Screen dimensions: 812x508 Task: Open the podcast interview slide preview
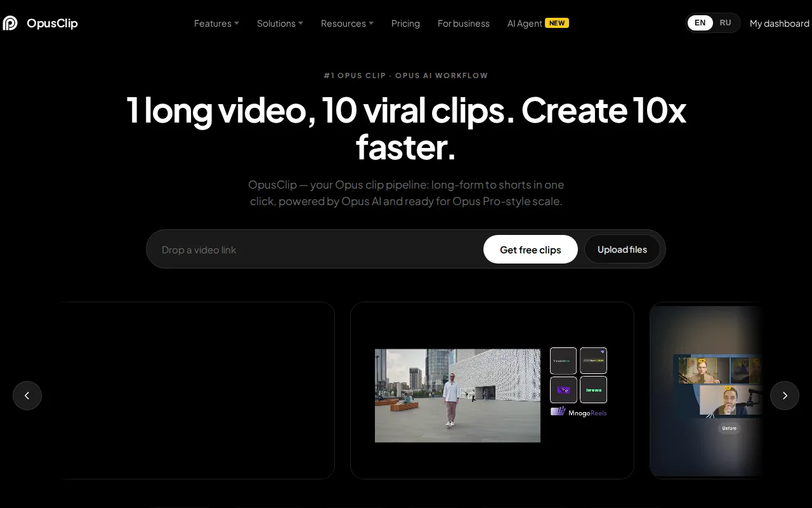pyautogui.click(x=706, y=390)
